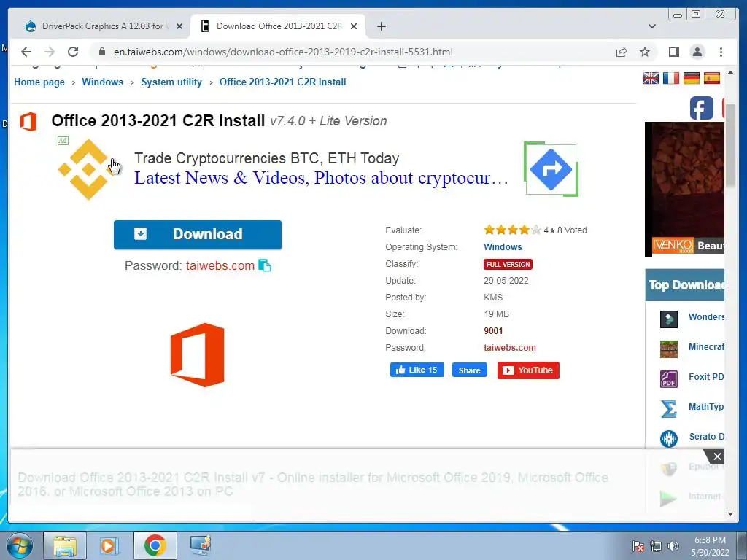Click the ad's blue direction arrow icon
Image resolution: width=747 pixels, height=560 pixels.
pyautogui.click(x=551, y=169)
